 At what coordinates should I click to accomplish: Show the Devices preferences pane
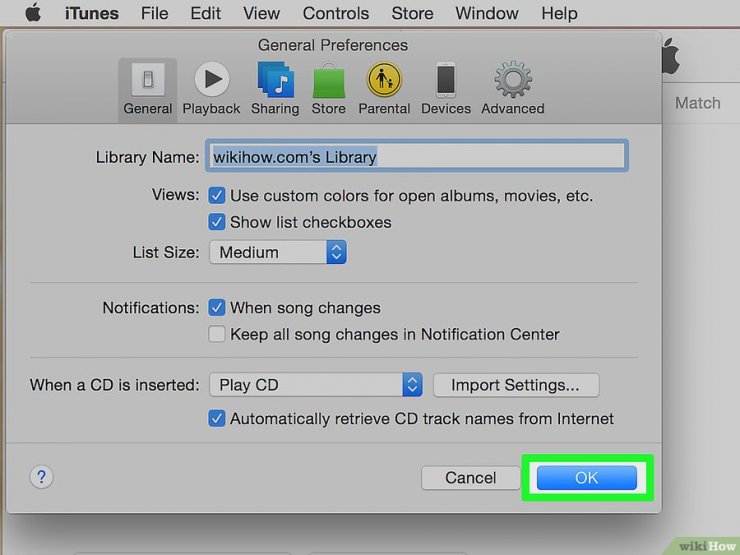446,90
